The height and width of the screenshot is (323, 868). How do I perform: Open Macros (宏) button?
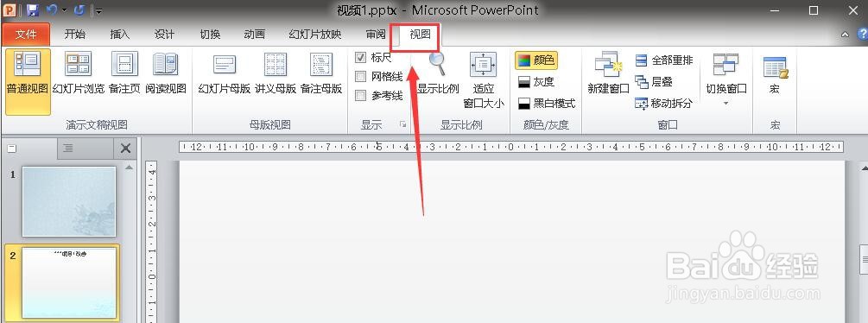[x=775, y=74]
